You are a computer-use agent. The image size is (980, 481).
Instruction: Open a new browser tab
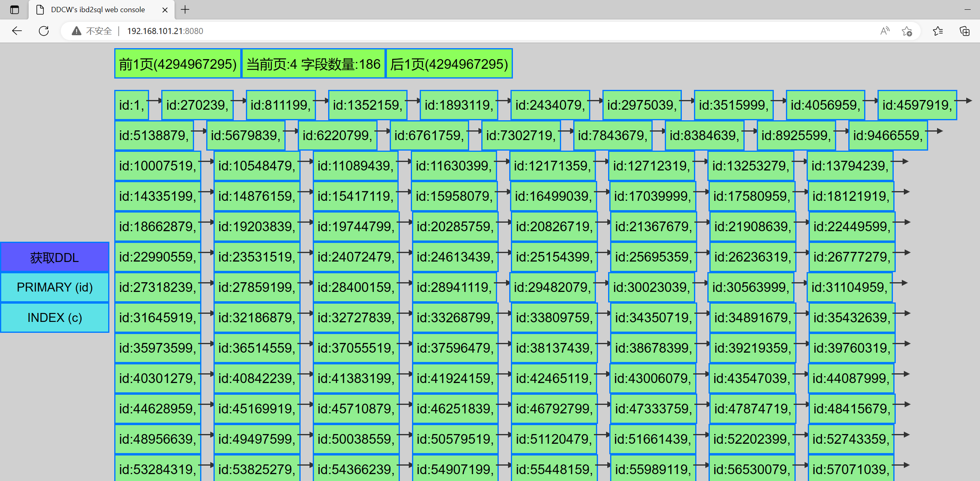(185, 10)
